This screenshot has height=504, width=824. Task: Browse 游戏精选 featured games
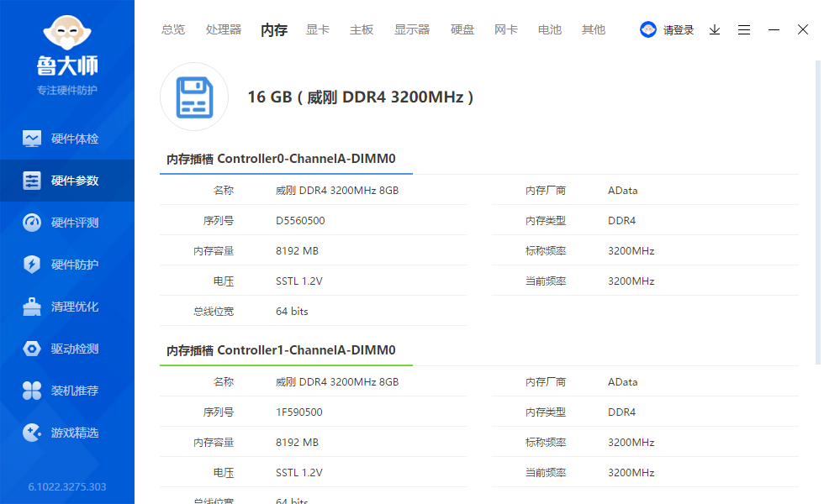(x=67, y=432)
